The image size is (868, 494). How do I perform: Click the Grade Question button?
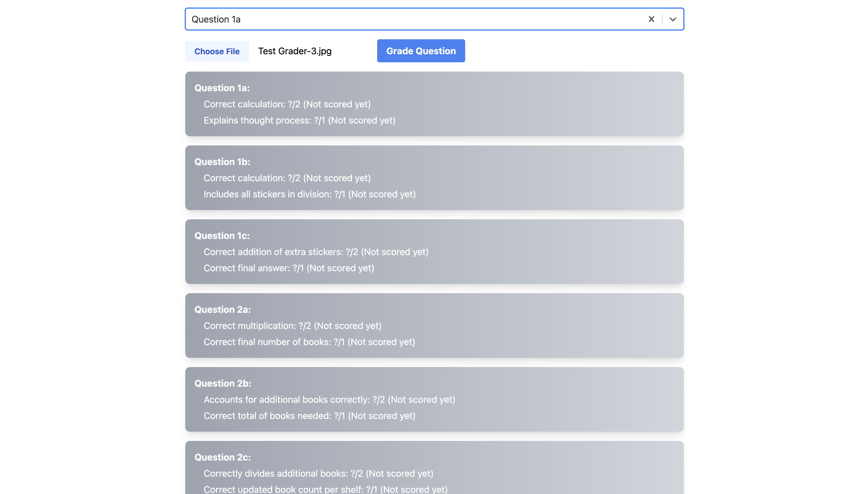(421, 51)
